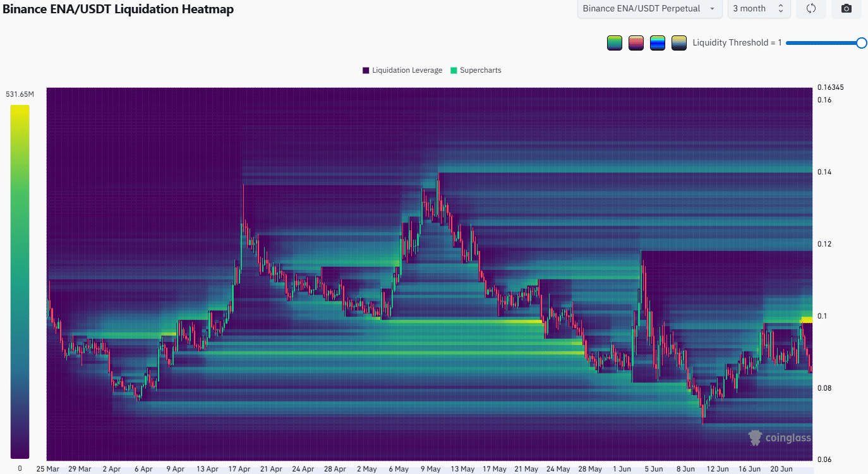Image resolution: width=868 pixels, height=474 pixels.
Task: Click the Liquidity Threshold slider handle
Action: coord(862,43)
